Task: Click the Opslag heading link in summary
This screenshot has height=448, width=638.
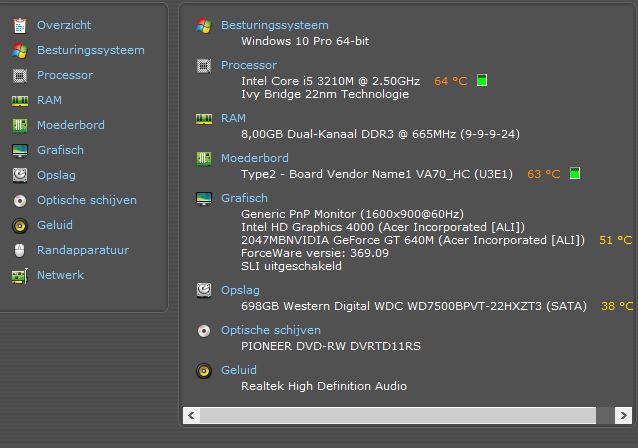Action: tap(240, 290)
